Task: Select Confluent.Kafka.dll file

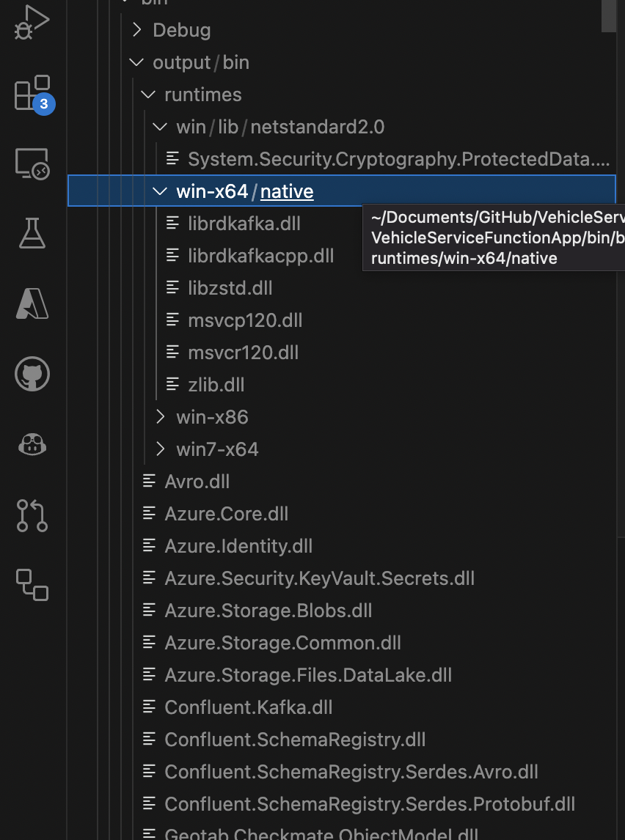Action: click(248, 707)
